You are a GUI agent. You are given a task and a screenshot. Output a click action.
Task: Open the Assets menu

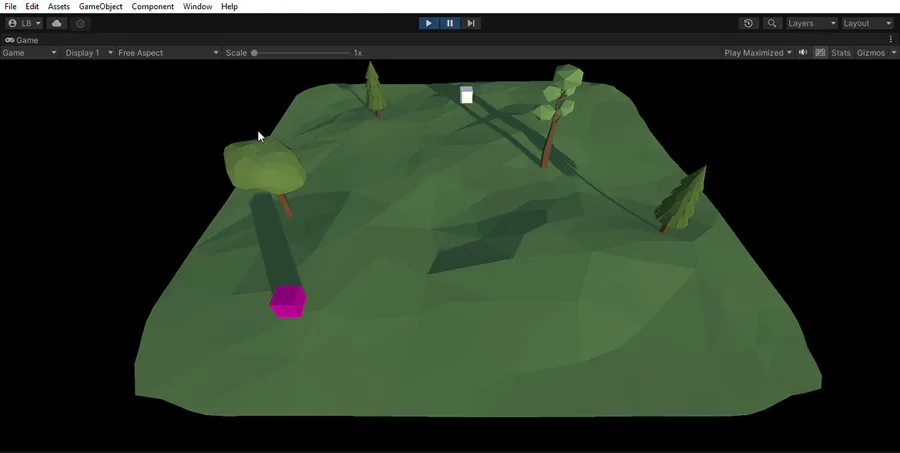click(59, 6)
